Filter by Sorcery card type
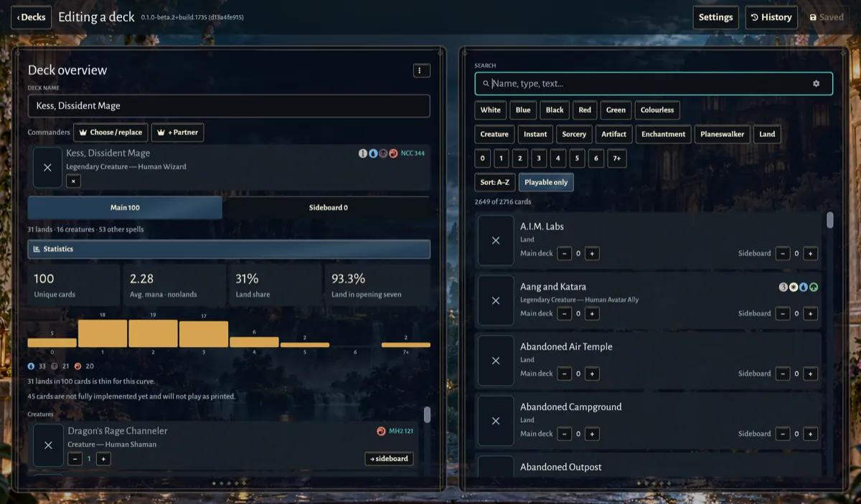This screenshot has width=861, height=504. 574,134
